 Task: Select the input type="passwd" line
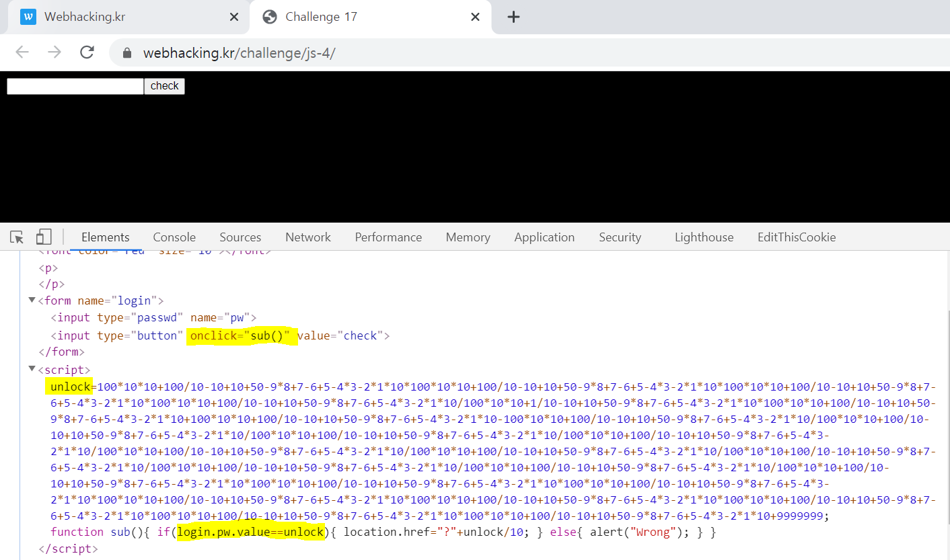click(x=154, y=317)
